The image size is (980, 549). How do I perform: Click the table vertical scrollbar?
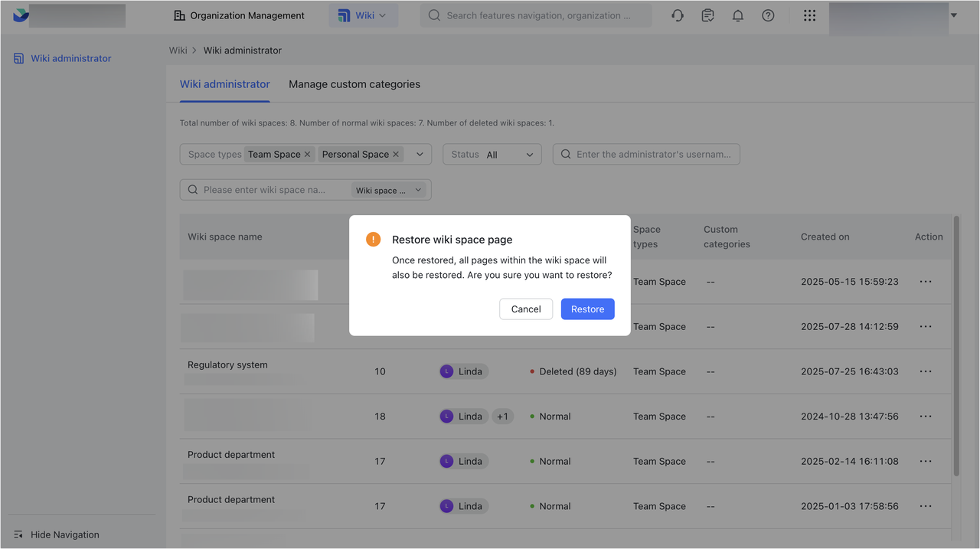click(955, 345)
